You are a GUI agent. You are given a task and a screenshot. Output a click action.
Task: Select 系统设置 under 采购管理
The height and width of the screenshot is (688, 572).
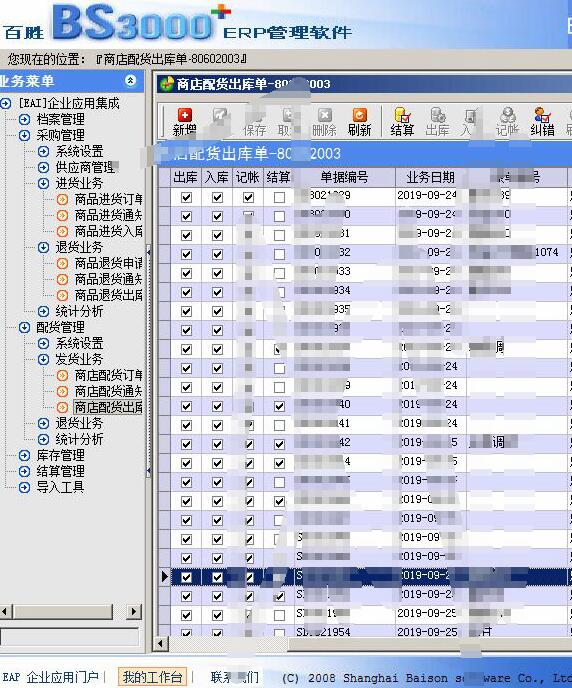tap(79, 151)
